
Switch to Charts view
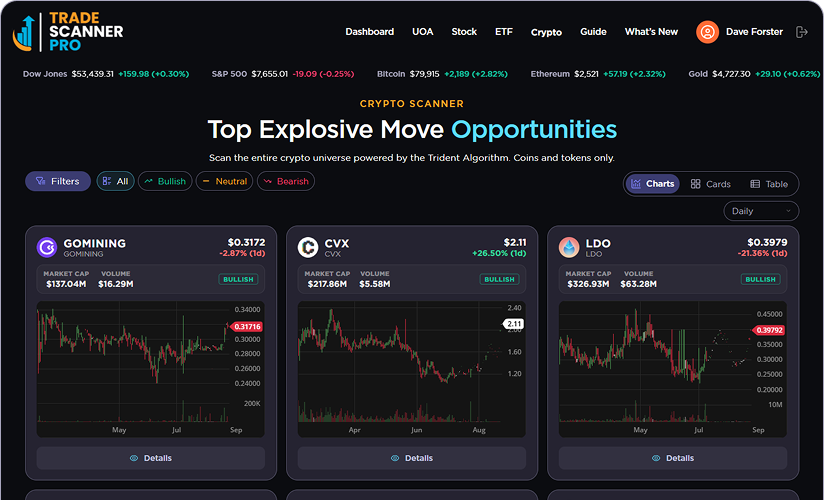click(652, 184)
